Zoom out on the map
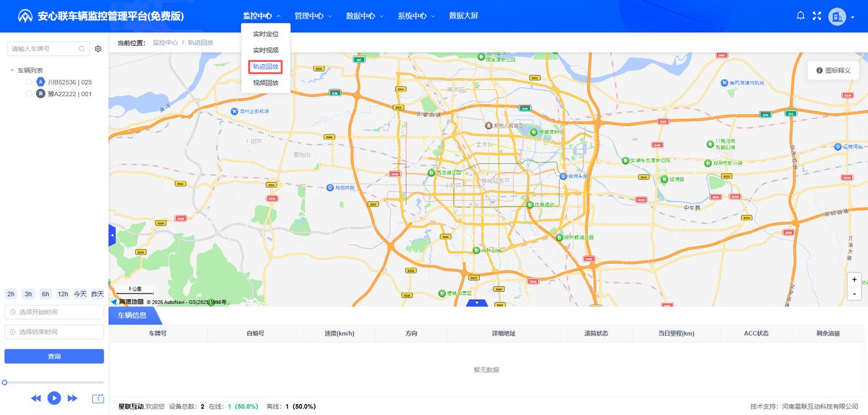This screenshot has height=415, width=868. pos(854,293)
